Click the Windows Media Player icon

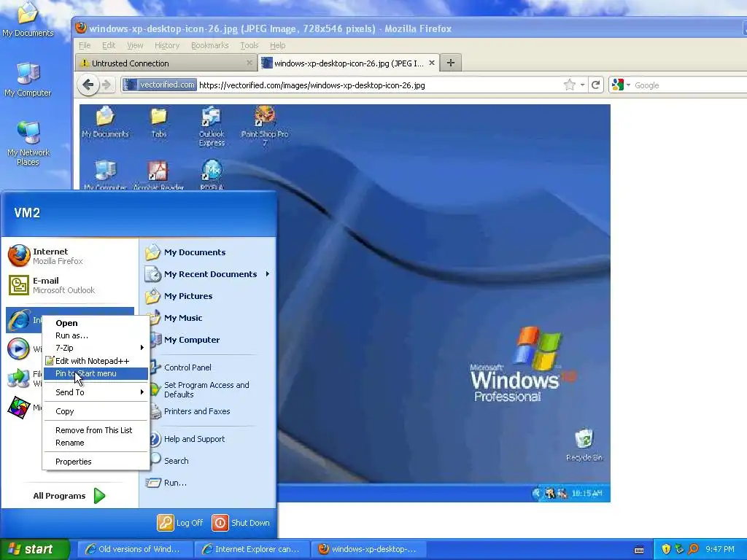click(18, 349)
